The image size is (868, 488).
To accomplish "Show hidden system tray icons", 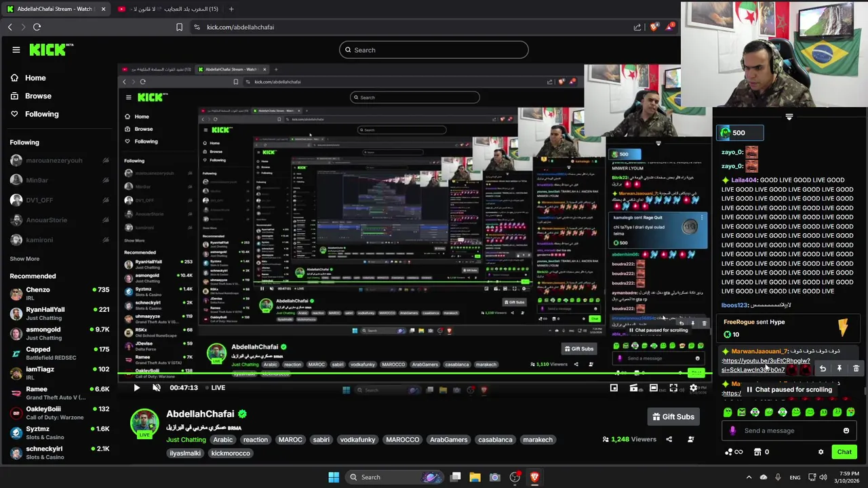I will [x=749, y=477].
